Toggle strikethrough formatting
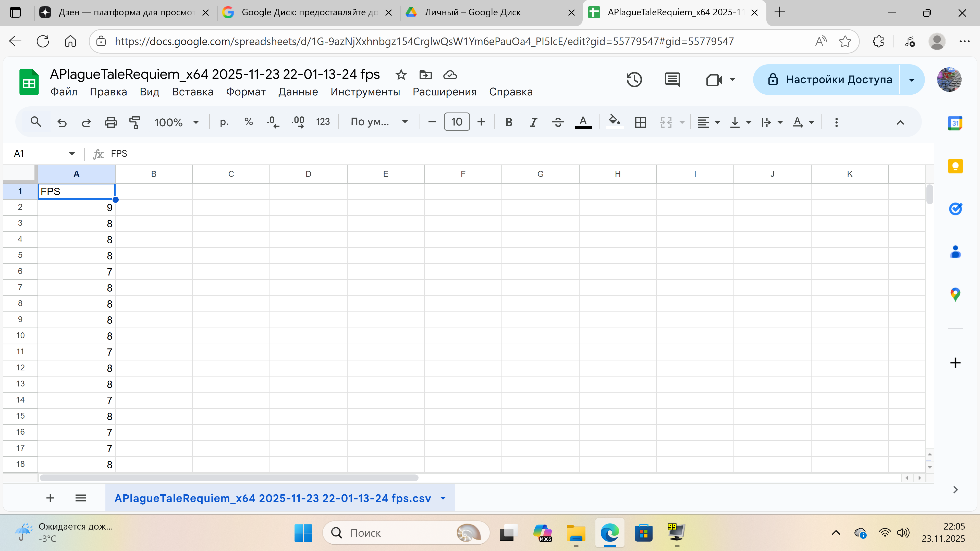Viewport: 980px width, 551px height. [x=558, y=122]
